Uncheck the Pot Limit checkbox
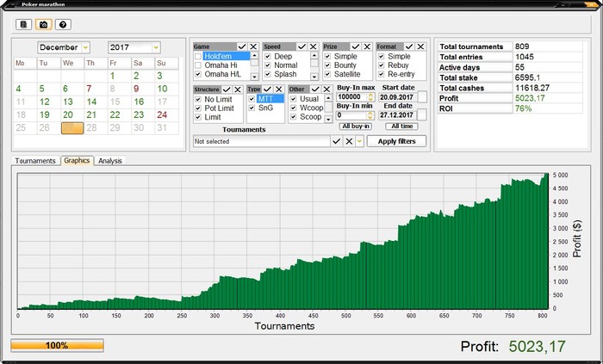 198,108
